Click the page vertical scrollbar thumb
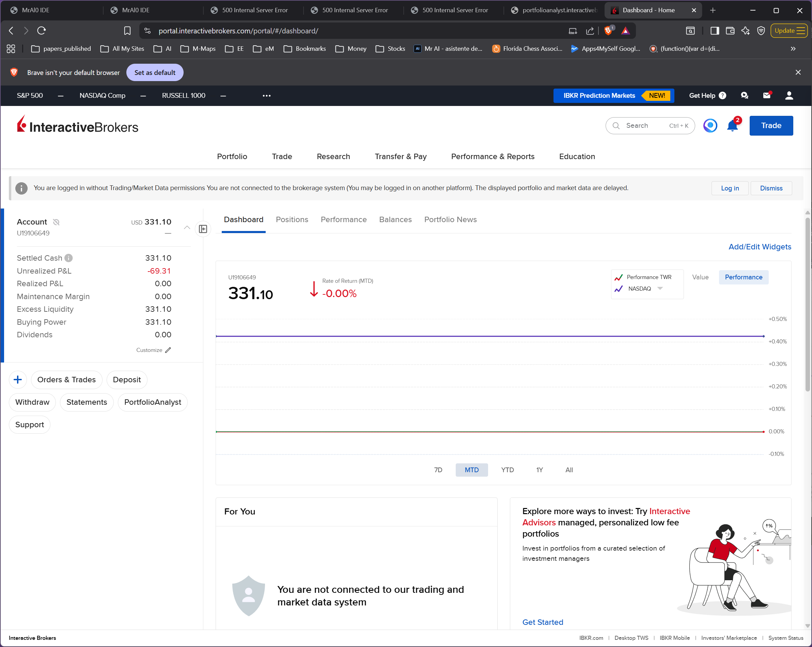 (x=808, y=305)
